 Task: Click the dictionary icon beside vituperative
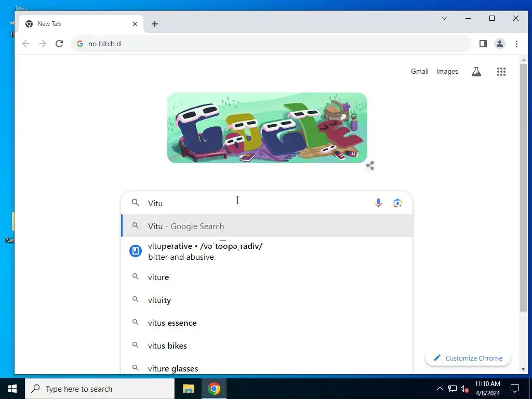coord(136,251)
